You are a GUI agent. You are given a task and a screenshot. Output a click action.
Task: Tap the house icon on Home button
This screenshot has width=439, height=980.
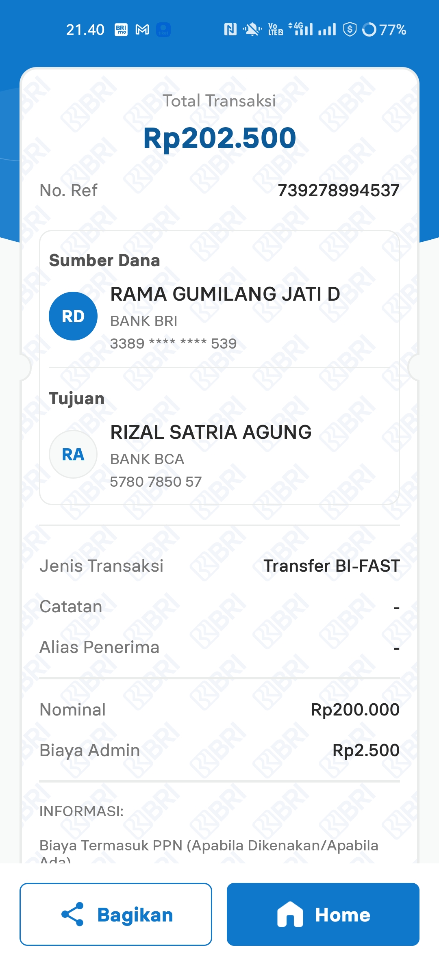click(x=290, y=914)
